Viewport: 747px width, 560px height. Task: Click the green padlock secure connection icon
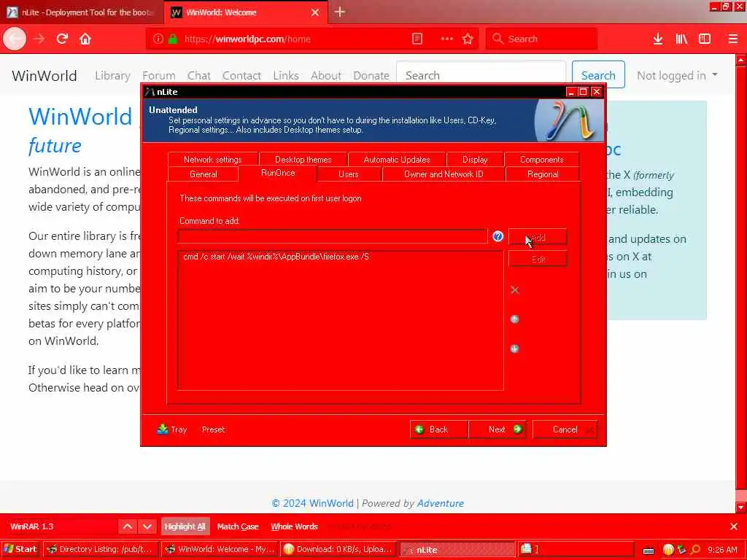(173, 39)
